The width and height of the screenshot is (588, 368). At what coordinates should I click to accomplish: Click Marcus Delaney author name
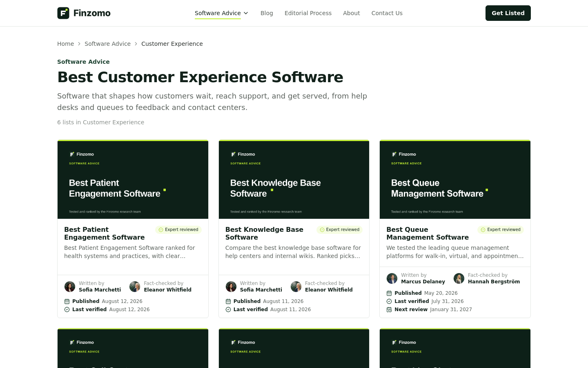(423, 282)
